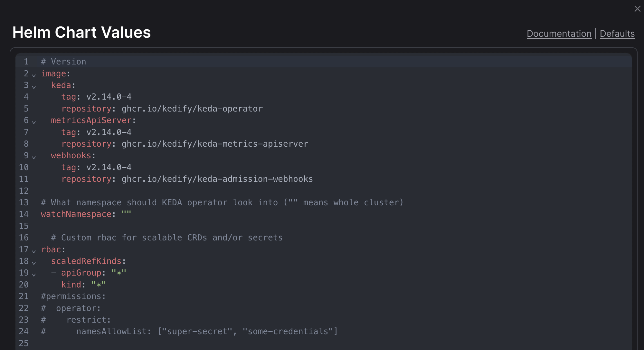
Task: Collapse the image block fold arrow
Action: click(34, 75)
